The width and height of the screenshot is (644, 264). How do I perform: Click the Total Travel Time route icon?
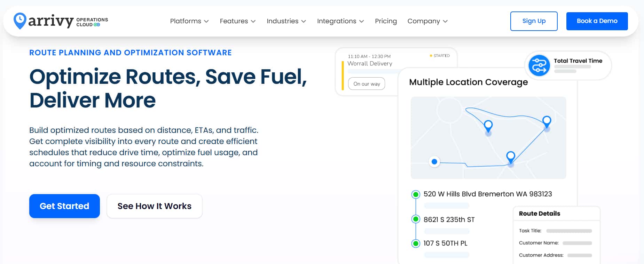point(539,65)
